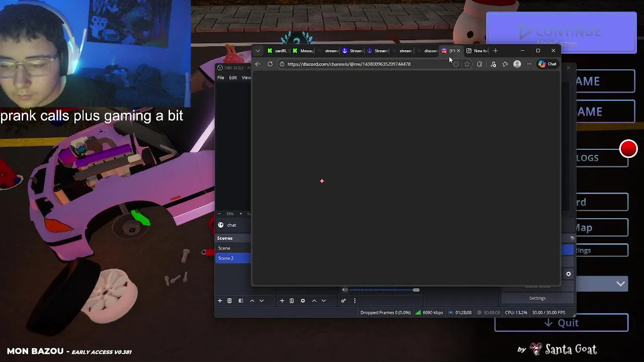Remove the selected OBS source
This screenshot has width=644, height=362.
click(x=291, y=301)
